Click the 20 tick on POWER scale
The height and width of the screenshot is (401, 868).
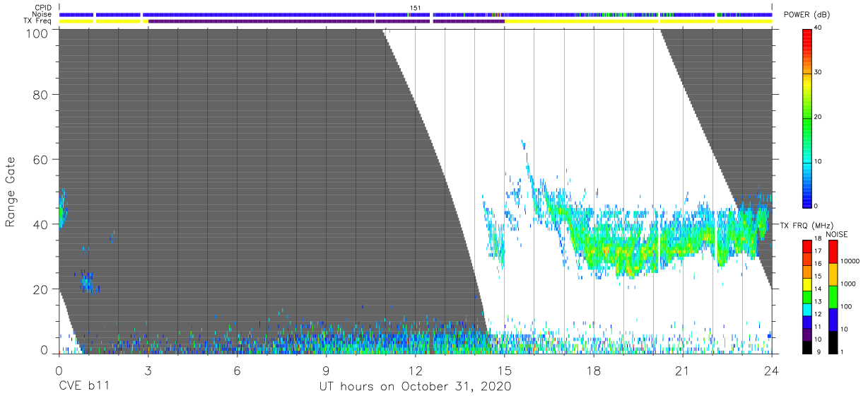pos(817,117)
